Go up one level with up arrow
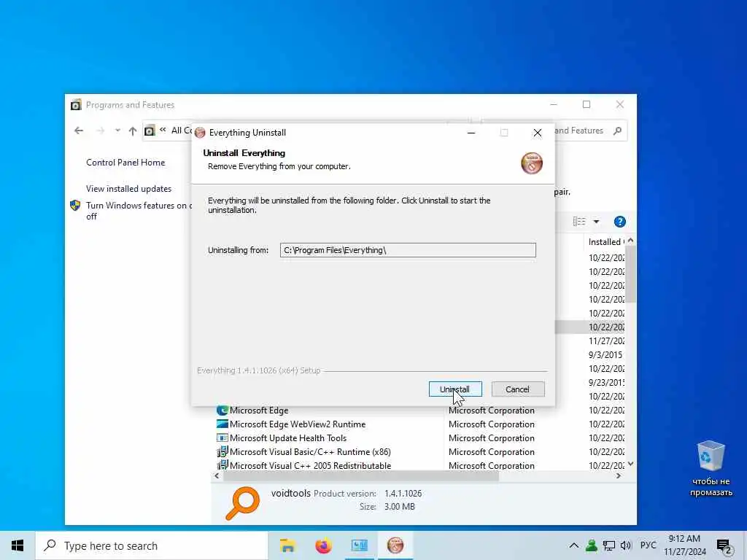The width and height of the screenshot is (747, 560). [133, 131]
